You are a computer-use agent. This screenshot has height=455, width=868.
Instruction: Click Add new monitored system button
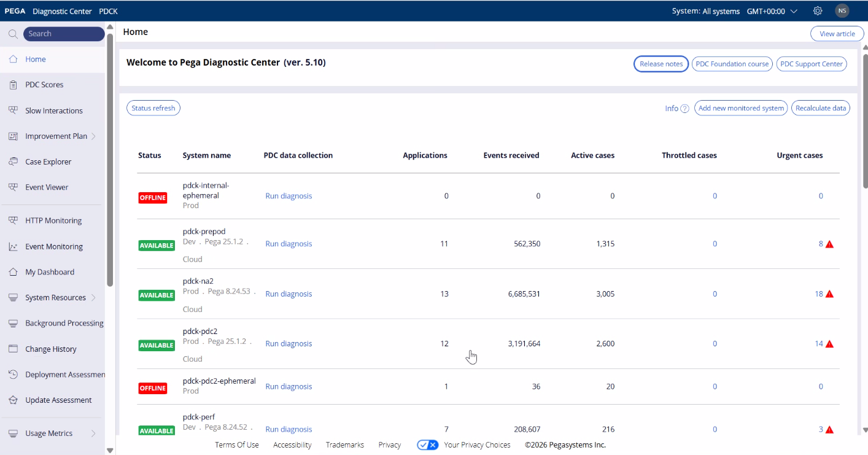point(742,108)
